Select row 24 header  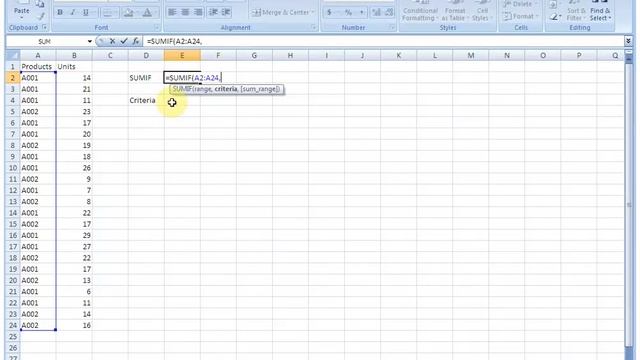point(13,325)
